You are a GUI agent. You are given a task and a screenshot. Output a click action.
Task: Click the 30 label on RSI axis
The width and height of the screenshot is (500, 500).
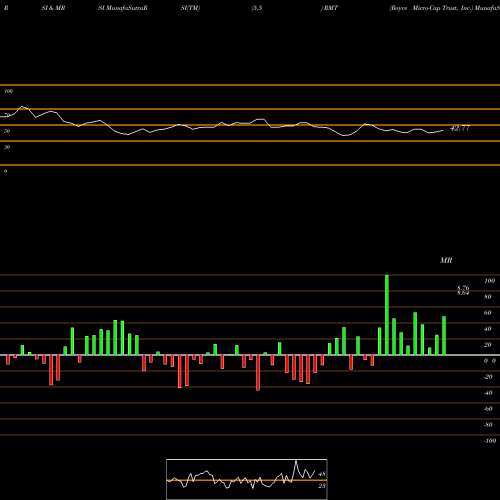(7, 147)
